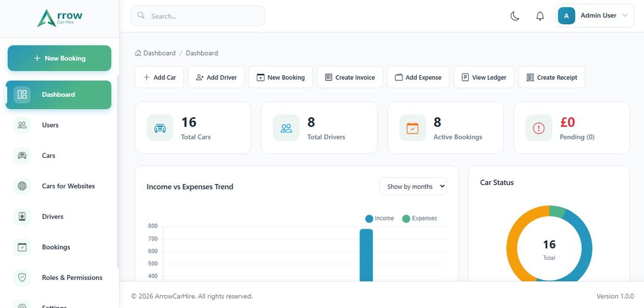
Task: Click the New Booking quick action button
Action: tap(280, 77)
